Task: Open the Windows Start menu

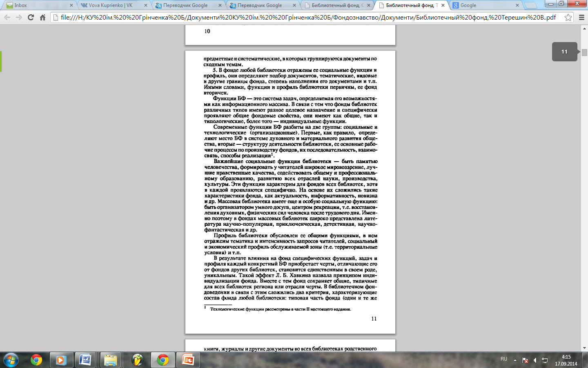Action: coord(11,360)
